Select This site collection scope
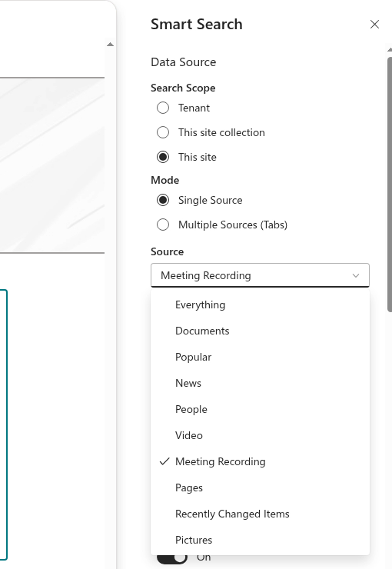Viewport: 392px width, 569px height. (x=163, y=132)
